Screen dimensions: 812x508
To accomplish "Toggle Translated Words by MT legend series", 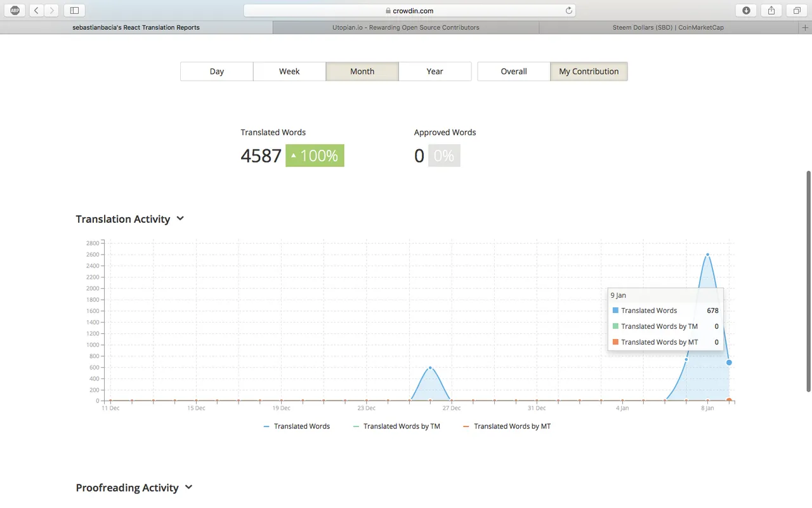I will click(x=507, y=426).
